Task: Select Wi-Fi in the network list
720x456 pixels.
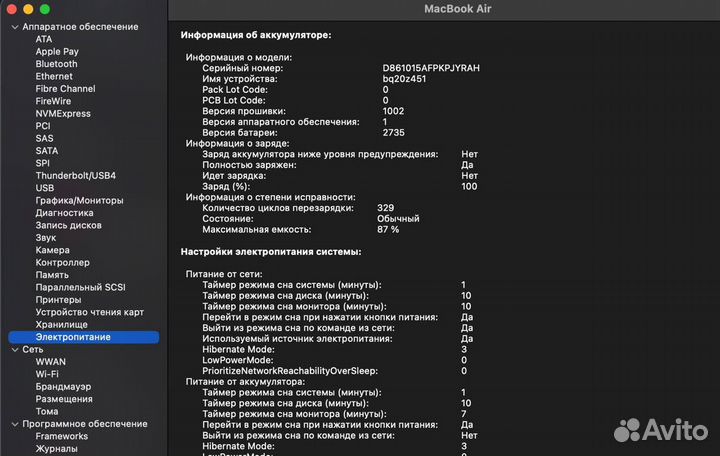Action: [47, 374]
